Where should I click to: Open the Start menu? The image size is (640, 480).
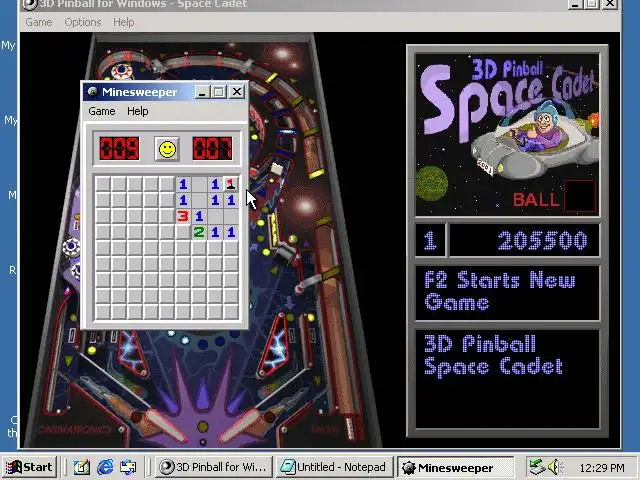click(30, 467)
